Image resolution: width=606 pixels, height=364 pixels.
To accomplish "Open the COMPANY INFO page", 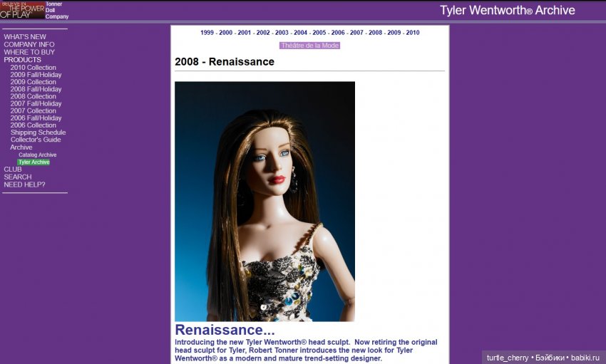I will click(29, 44).
